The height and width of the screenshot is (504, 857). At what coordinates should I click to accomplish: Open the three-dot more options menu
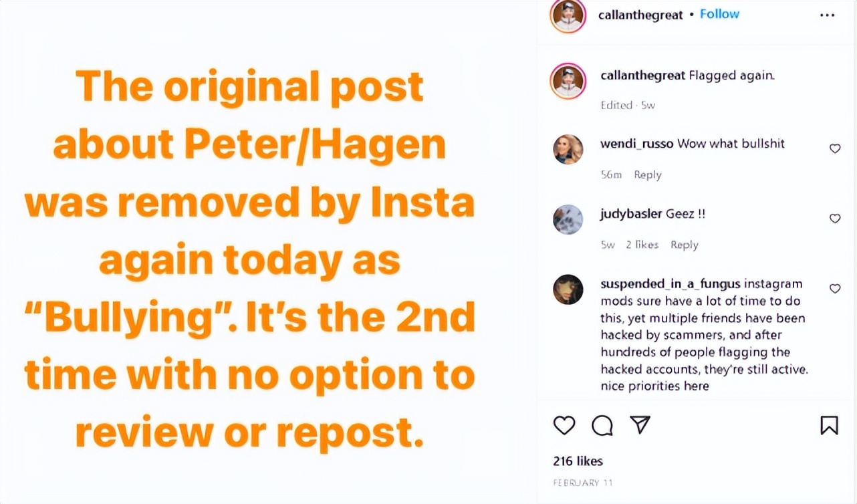coord(827,15)
